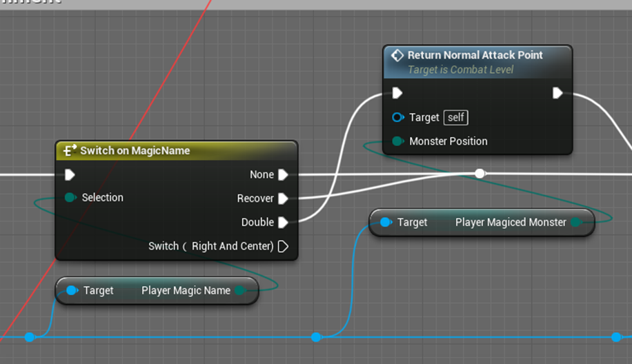This screenshot has width=632, height=364.
Task: Click the Monster Position label
Action: point(448,141)
